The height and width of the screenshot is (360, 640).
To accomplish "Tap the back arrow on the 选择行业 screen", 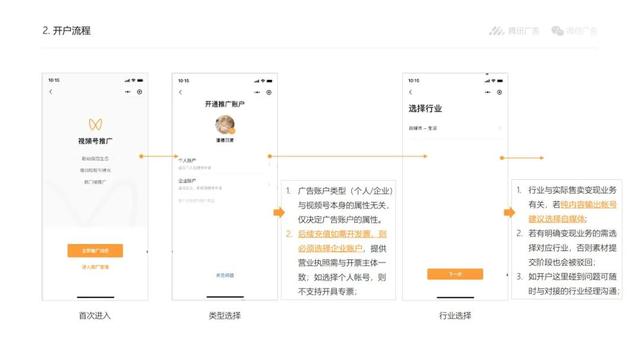I will pos(411,92).
